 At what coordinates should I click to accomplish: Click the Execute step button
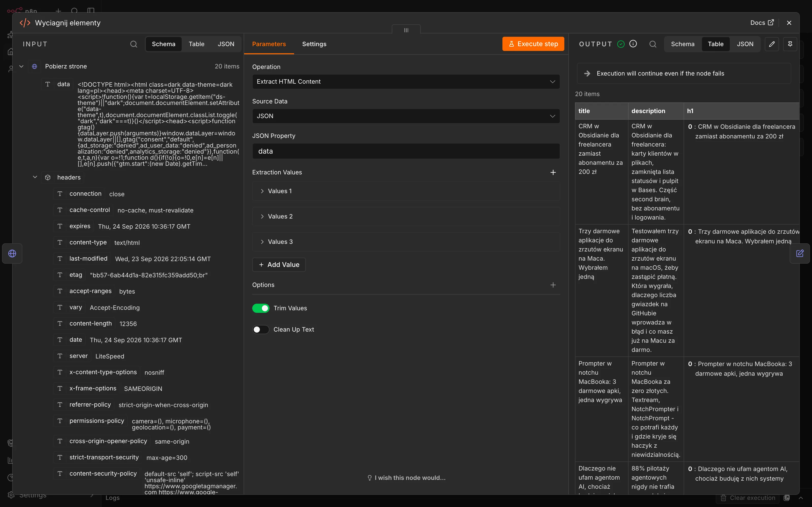pos(533,44)
